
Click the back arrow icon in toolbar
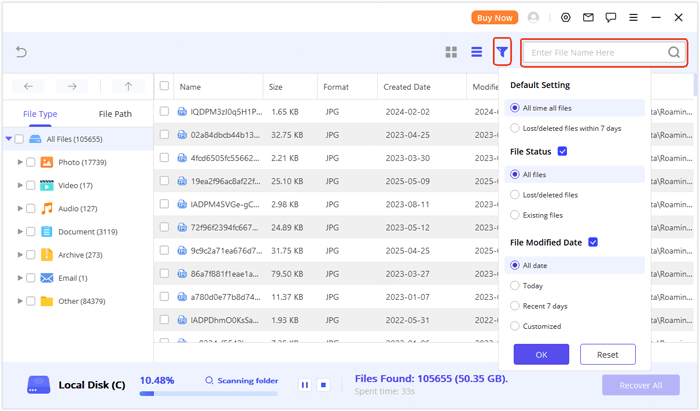[21, 52]
